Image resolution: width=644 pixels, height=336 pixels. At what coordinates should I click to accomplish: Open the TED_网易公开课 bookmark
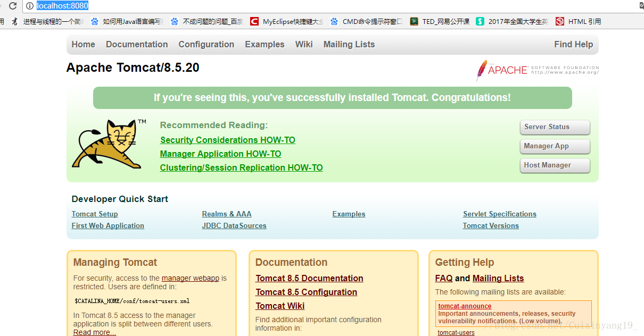click(x=440, y=21)
